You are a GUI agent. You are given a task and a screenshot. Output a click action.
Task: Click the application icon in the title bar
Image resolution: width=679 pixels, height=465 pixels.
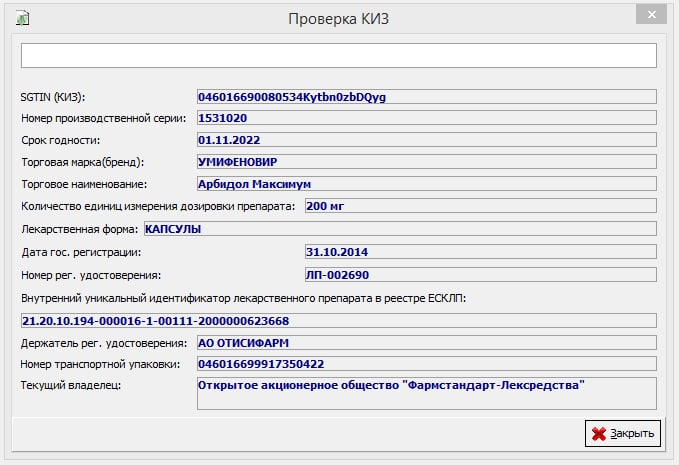click(x=22, y=19)
